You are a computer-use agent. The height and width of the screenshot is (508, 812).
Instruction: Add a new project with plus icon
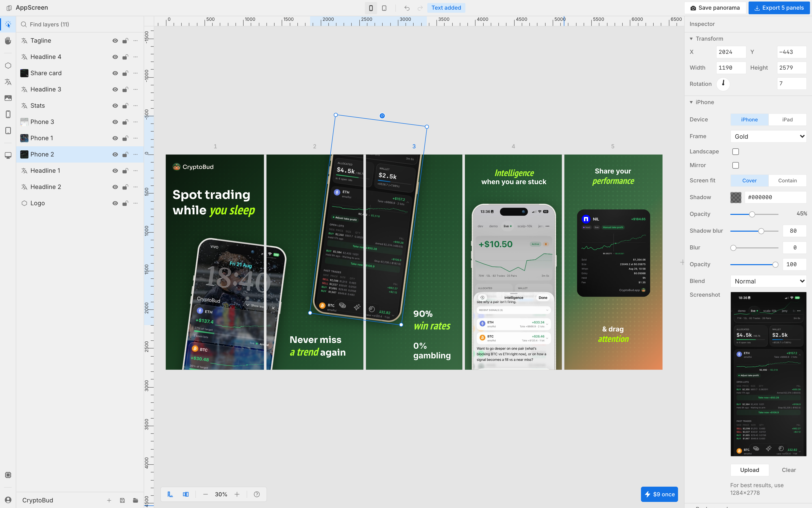(109, 500)
